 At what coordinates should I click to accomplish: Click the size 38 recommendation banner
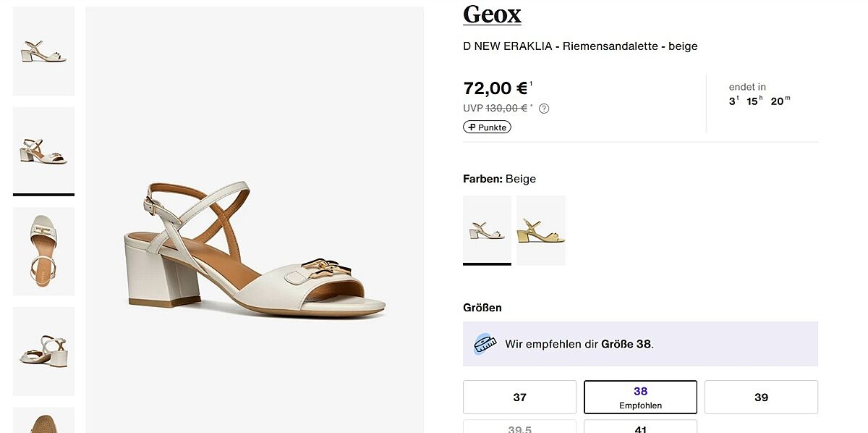click(x=640, y=344)
